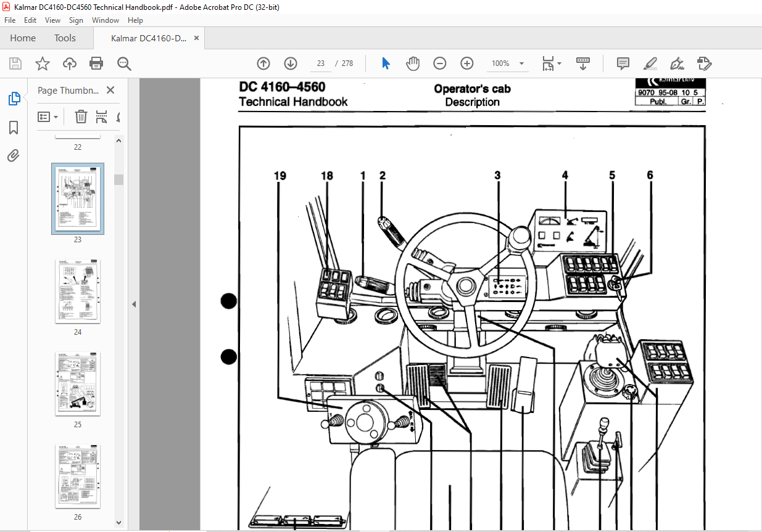Viewport: 762px width, 532px height.
Task: Activate the Selection arrow tool
Action: [386, 63]
